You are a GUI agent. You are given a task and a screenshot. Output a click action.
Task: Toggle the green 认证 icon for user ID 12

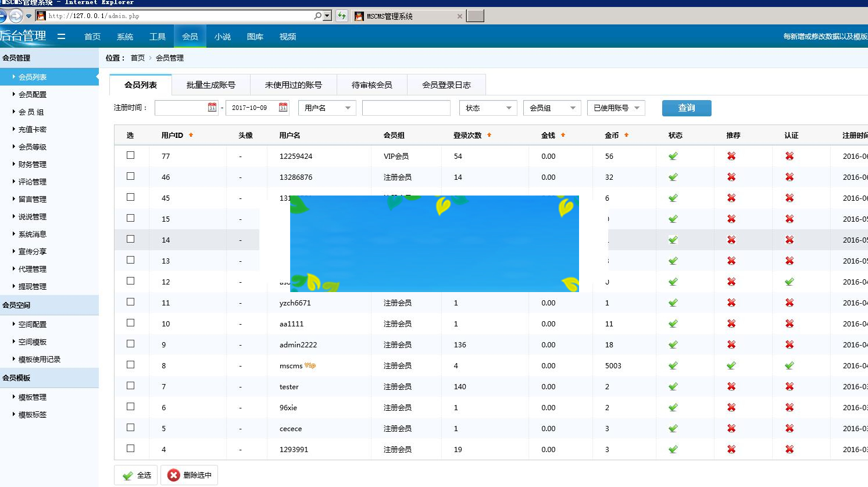pyautogui.click(x=789, y=281)
